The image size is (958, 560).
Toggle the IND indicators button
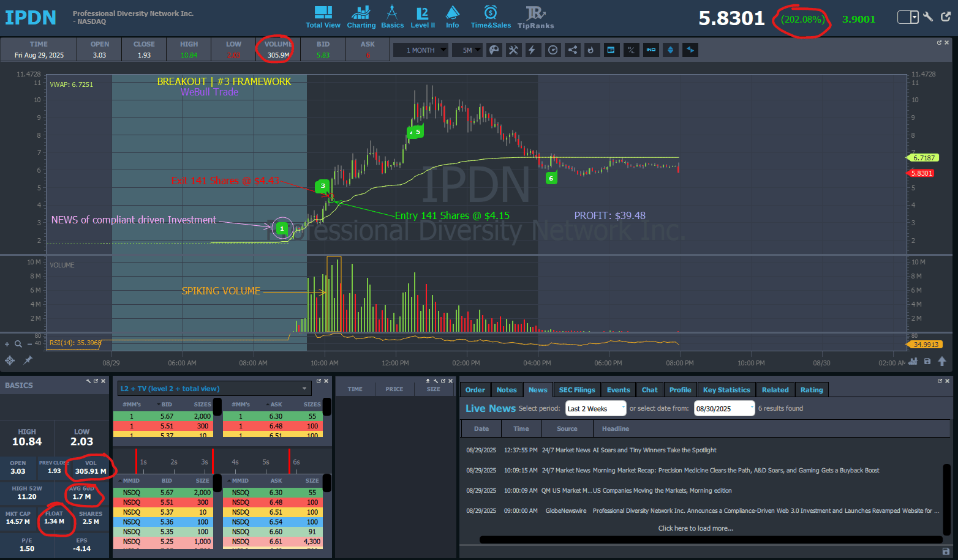651,50
